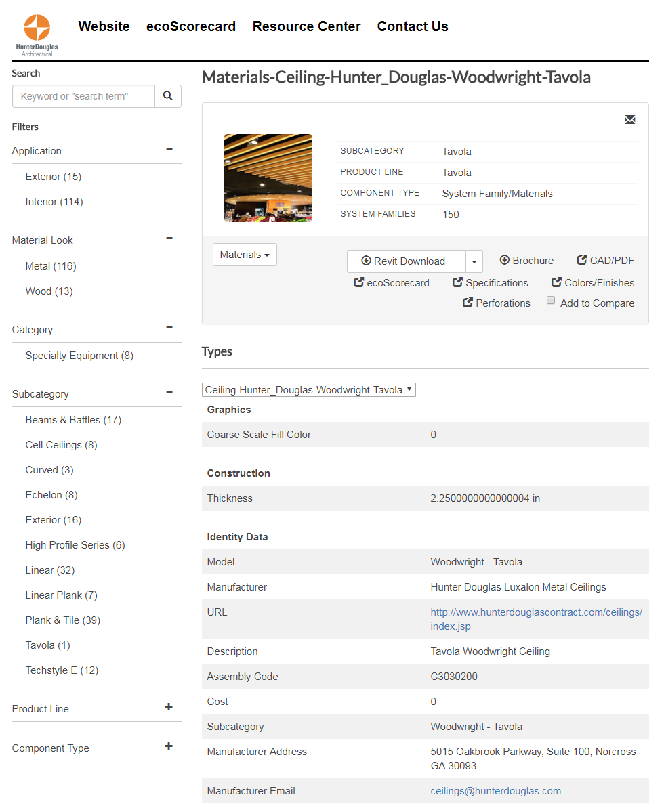Open the Revit Download split arrow

(474, 261)
